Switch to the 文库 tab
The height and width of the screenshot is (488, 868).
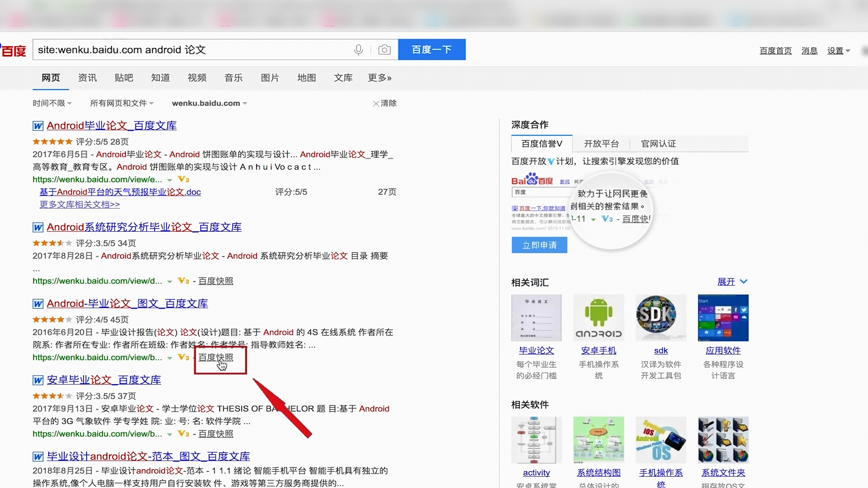343,78
